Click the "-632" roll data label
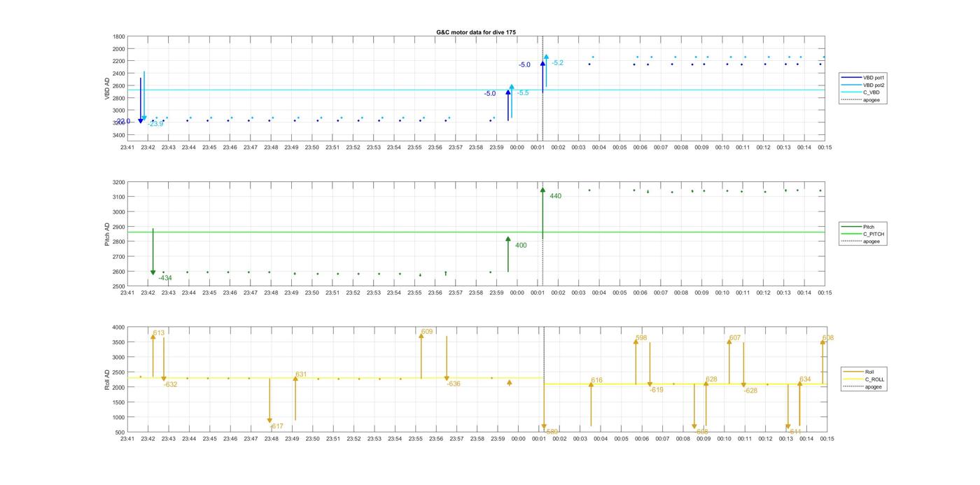 (170, 384)
